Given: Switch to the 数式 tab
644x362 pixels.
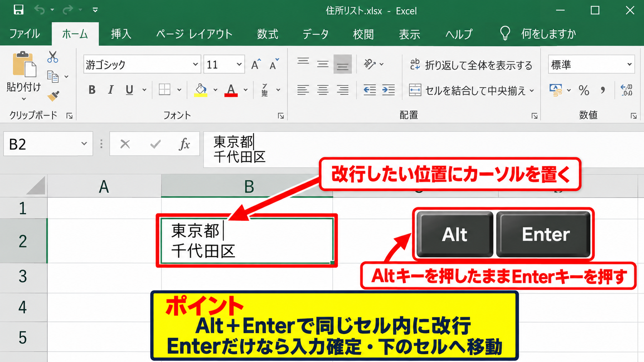Looking at the screenshot, I should (x=268, y=34).
